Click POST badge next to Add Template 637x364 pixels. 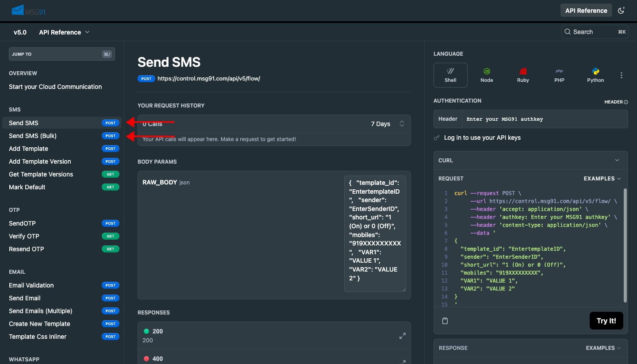pyautogui.click(x=111, y=149)
